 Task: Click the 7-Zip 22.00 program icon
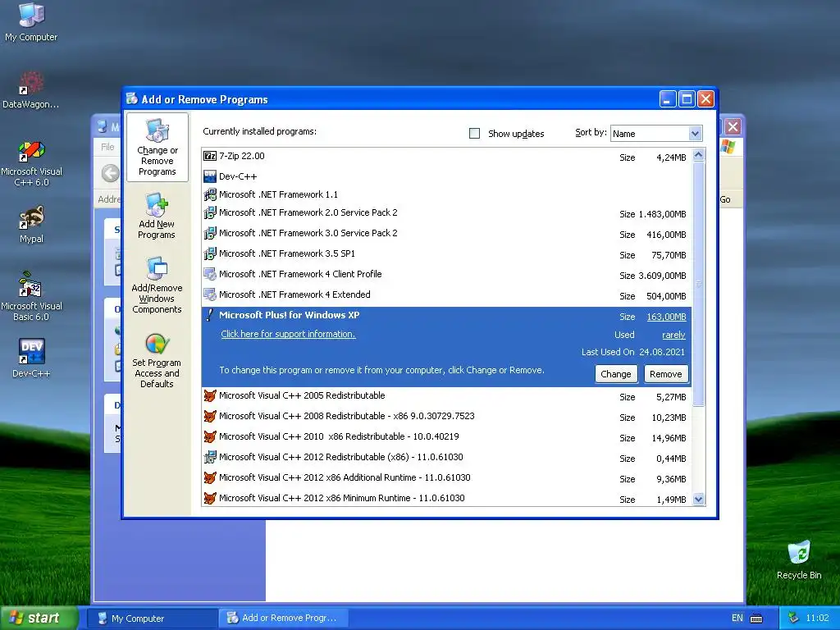point(210,156)
